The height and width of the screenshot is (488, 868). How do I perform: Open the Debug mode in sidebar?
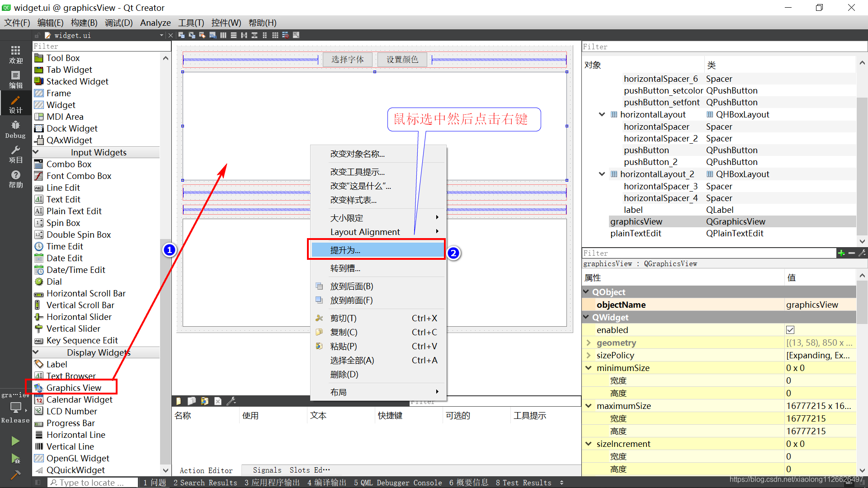pyautogui.click(x=15, y=129)
